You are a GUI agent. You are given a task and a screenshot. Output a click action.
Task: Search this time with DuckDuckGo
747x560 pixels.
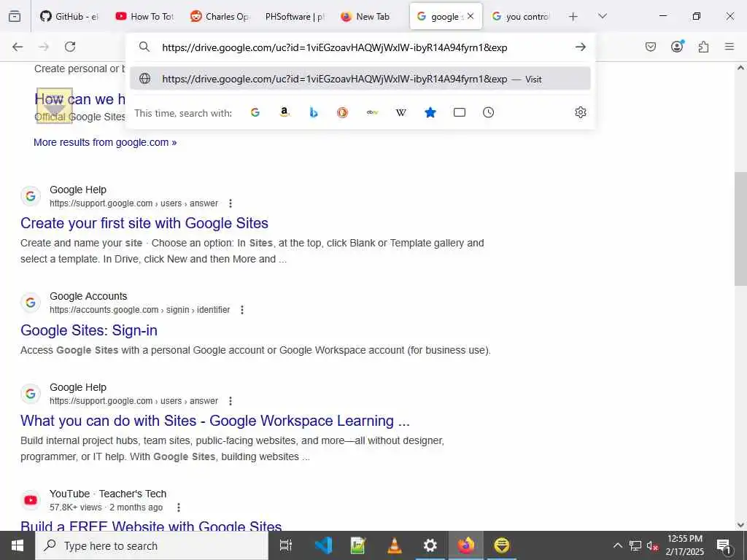[x=343, y=112]
